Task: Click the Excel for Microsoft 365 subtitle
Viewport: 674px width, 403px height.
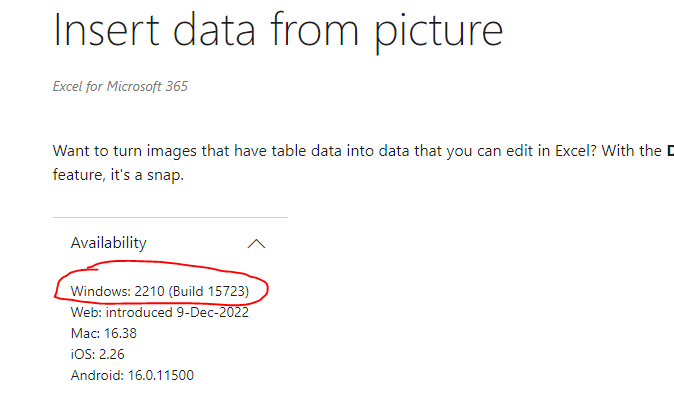Action: coord(120,86)
